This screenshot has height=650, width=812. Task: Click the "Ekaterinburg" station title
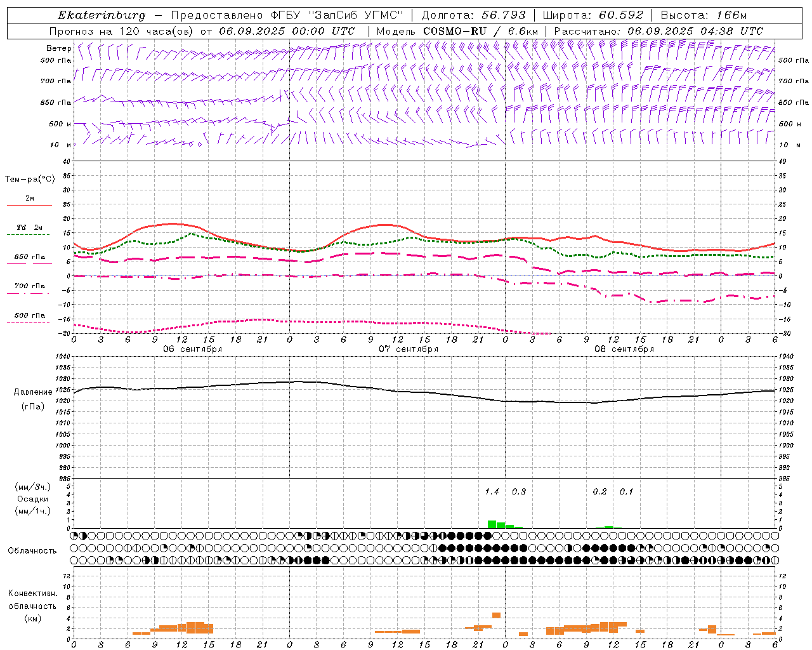pyautogui.click(x=101, y=15)
